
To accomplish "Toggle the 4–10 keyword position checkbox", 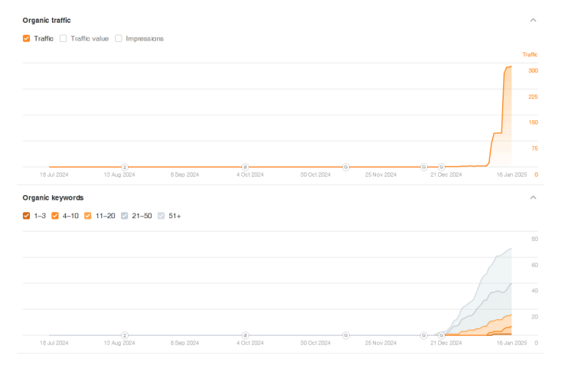I will tap(55, 216).
